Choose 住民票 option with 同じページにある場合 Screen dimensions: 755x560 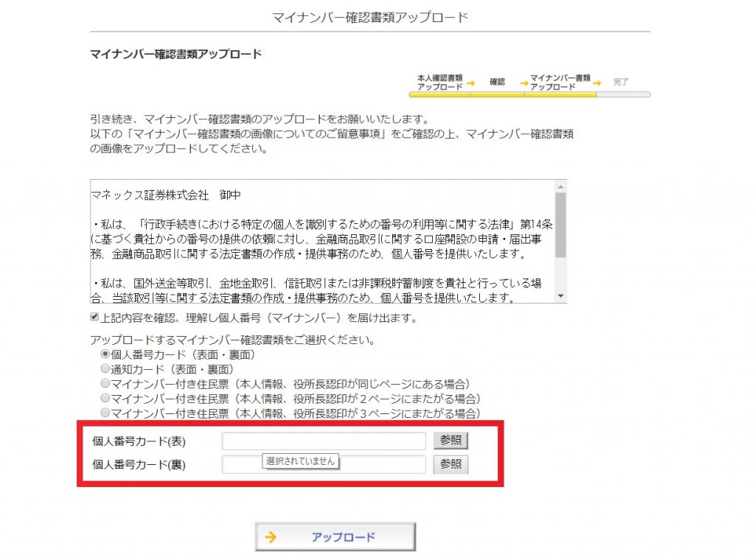coord(105,383)
